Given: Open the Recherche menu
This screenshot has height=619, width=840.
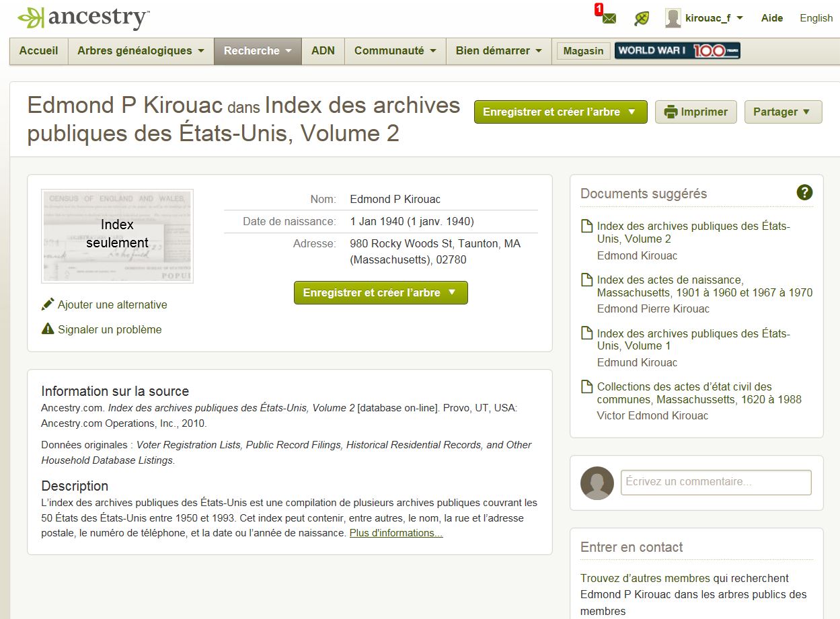Looking at the screenshot, I should pos(258,51).
